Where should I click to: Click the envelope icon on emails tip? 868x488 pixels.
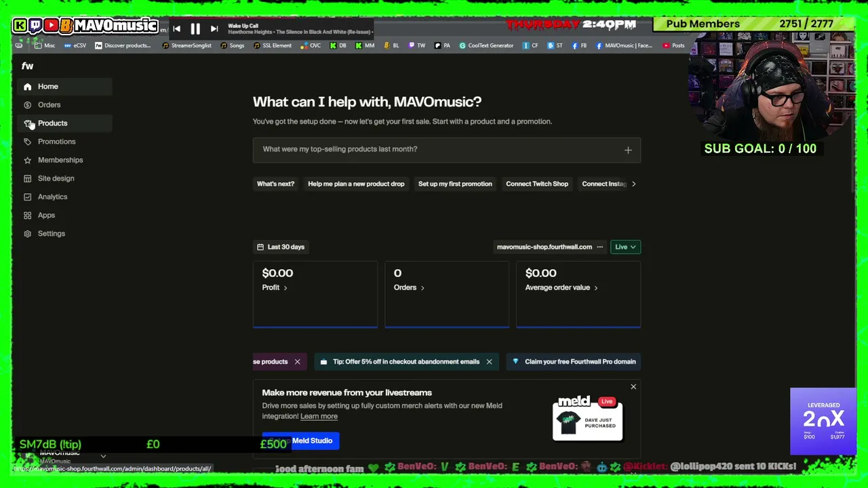click(x=323, y=362)
